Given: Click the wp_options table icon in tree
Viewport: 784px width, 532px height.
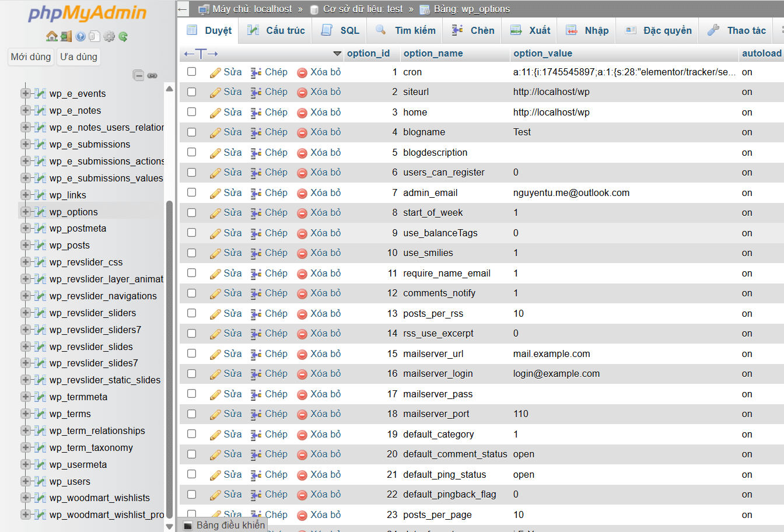Looking at the screenshot, I should (40, 212).
